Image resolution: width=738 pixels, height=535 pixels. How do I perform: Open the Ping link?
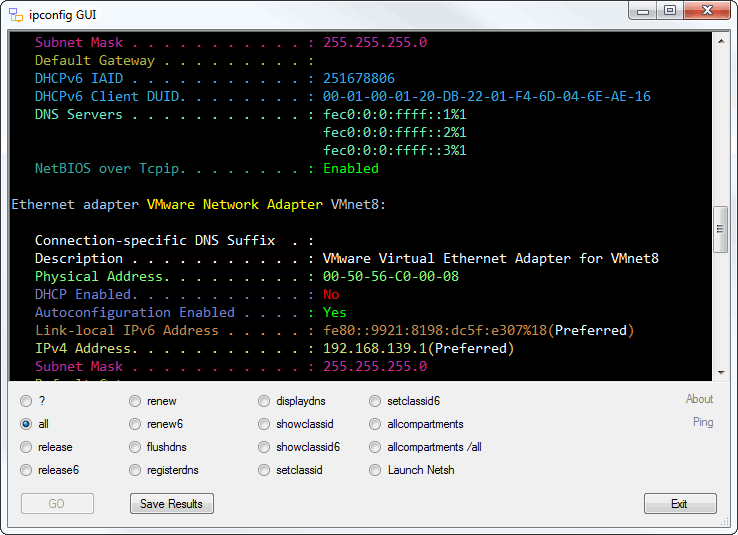click(703, 422)
